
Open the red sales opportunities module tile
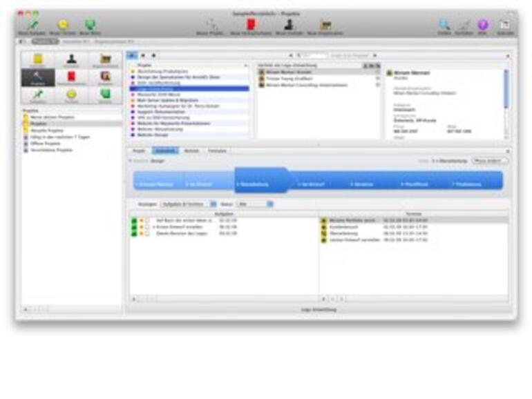tap(72, 77)
